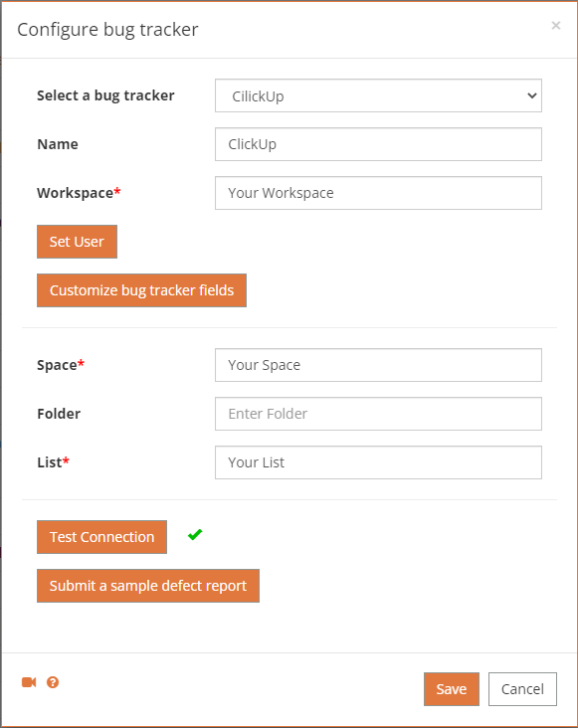This screenshot has width=578, height=728.
Task: Open the Select a bug tracker dropdown
Action: [x=378, y=95]
